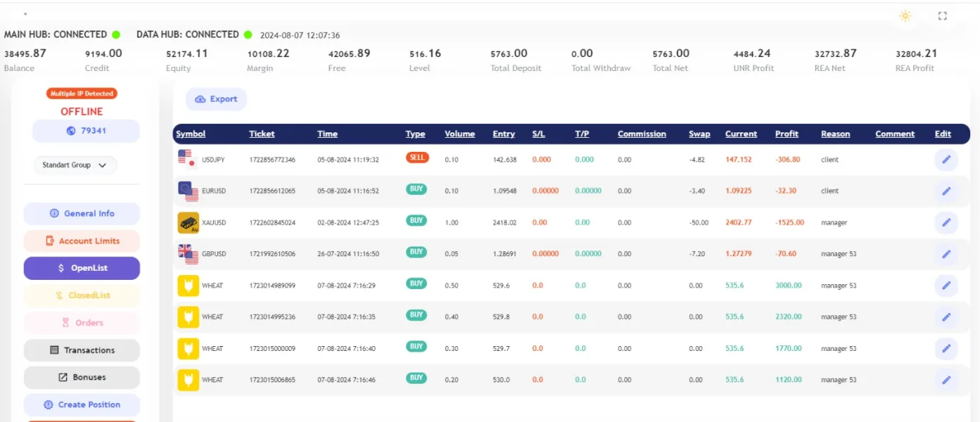Click the wheat icon on ticket 1723014989099
Viewport: 980px width, 422px height.
[x=189, y=286]
